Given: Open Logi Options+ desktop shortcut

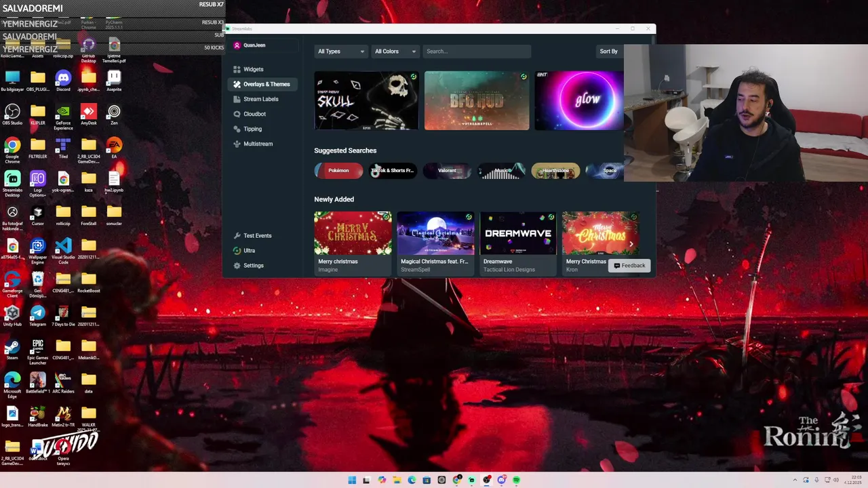Looking at the screenshot, I should pyautogui.click(x=38, y=184).
